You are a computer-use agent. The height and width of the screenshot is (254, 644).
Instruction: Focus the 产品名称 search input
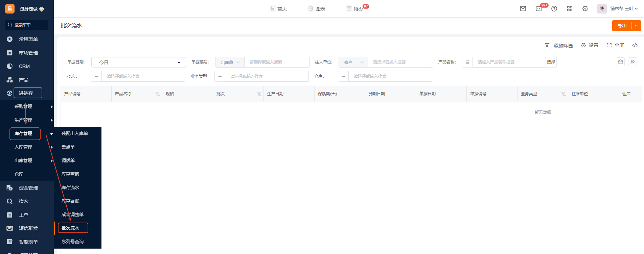point(509,62)
